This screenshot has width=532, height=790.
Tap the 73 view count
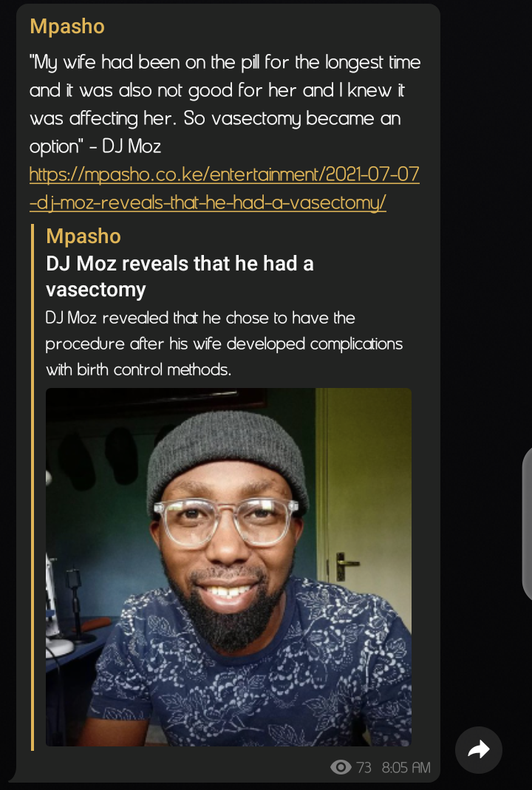(x=364, y=767)
